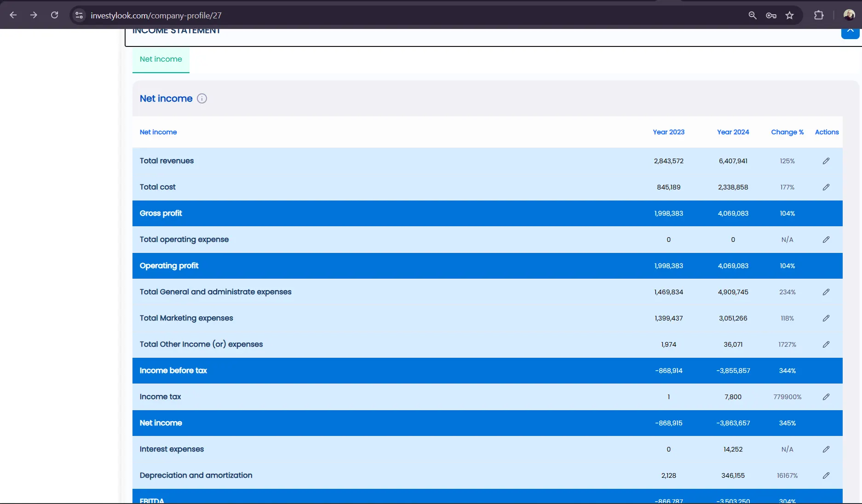Go back to the previous page
This screenshot has height=504, width=862.
tap(13, 15)
